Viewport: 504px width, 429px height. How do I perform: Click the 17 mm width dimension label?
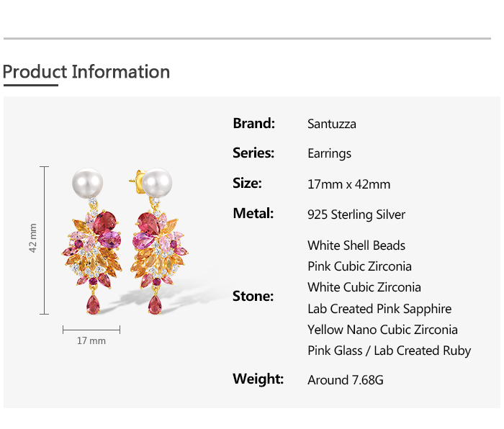pos(91,340)
